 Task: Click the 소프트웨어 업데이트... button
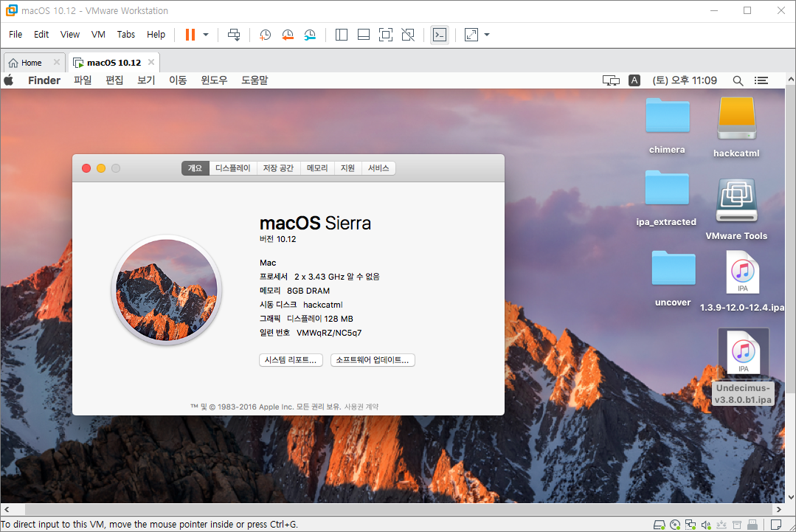coord(373,360)
